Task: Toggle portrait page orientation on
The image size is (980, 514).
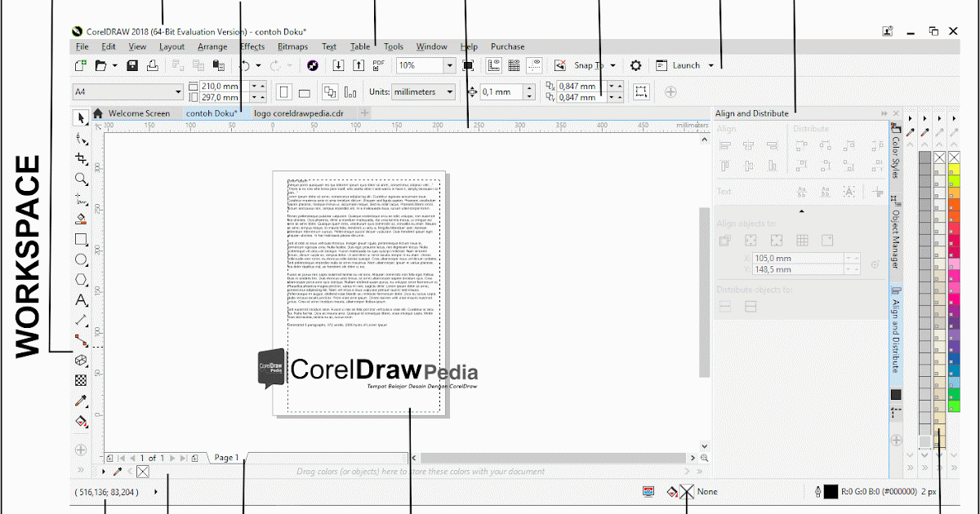Action: tap(284, 91)
